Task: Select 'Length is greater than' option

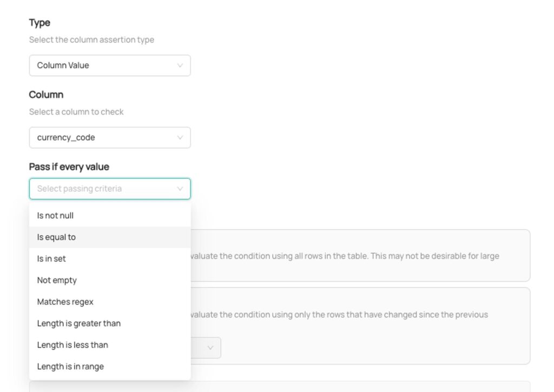Action: tap(78, 323)
